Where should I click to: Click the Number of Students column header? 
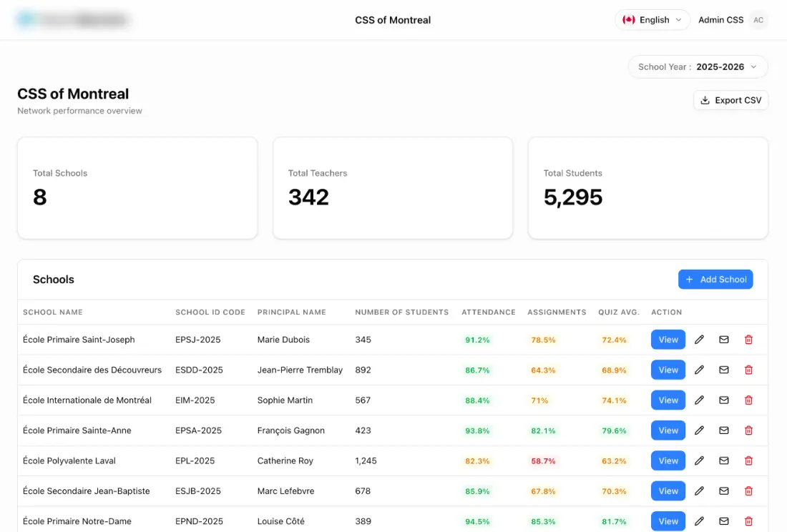[x=402, y=312]
